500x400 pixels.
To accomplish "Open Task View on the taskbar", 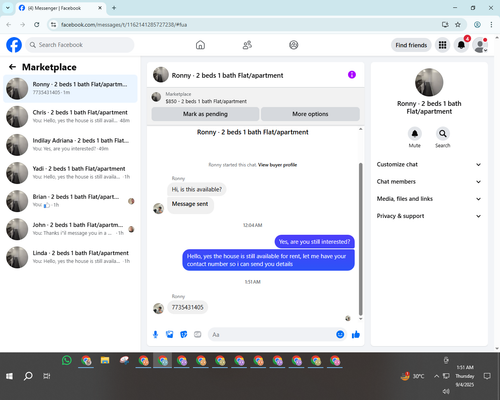I will click(x=47, y=376).
